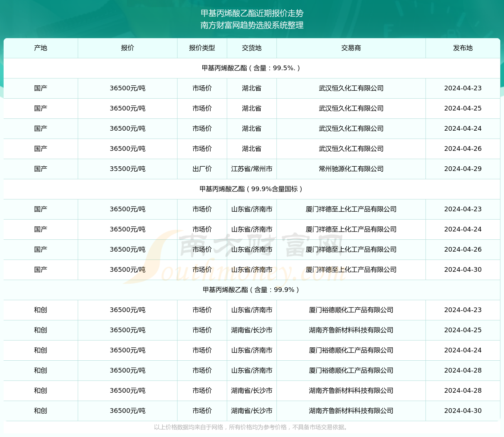The height and width of the screenshot is (437, 504).
Task: Click the date 2024-04-29
Action: (463, 169)
